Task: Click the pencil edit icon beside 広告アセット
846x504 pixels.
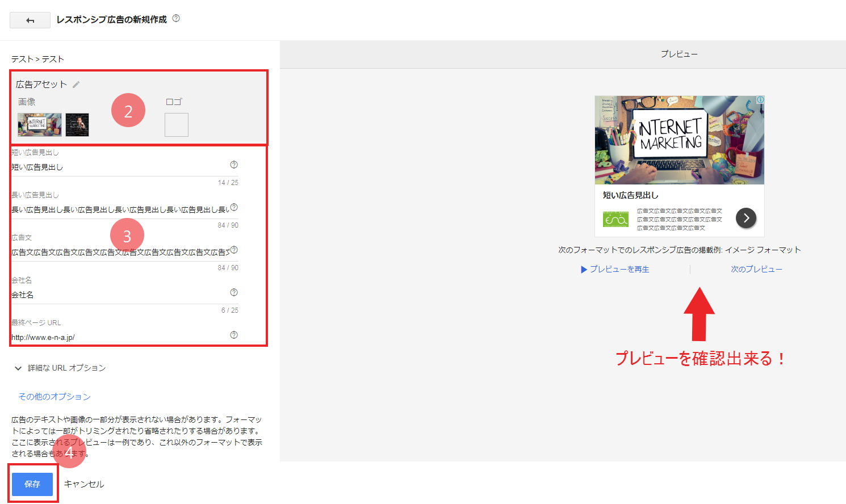Action: coord(76,85)
